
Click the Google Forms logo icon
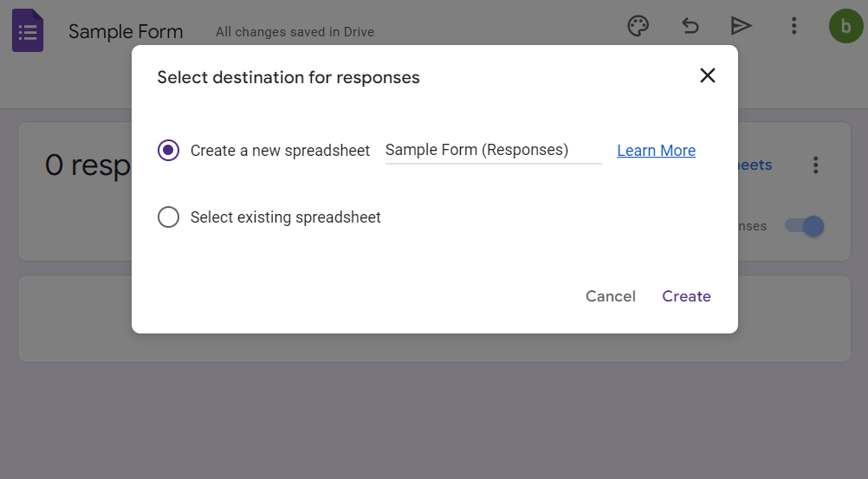click(28, 30)
